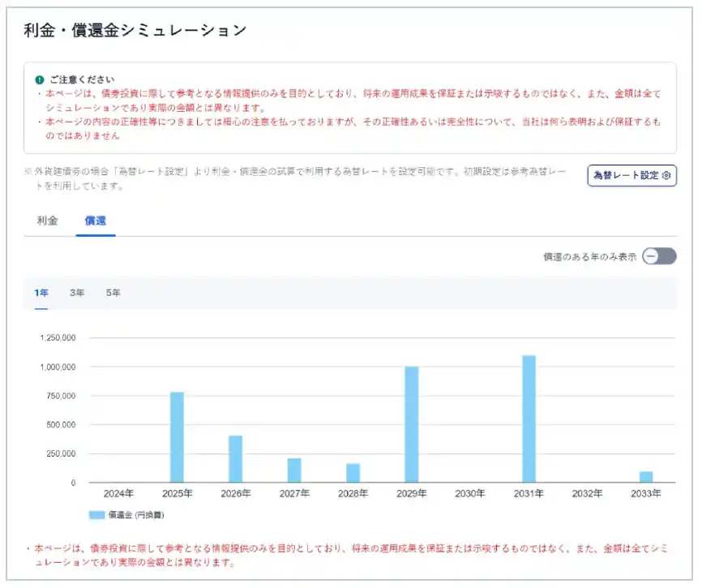Choose the 3年 period tab
Screen dimensions: 702x588
pos(77,293)
